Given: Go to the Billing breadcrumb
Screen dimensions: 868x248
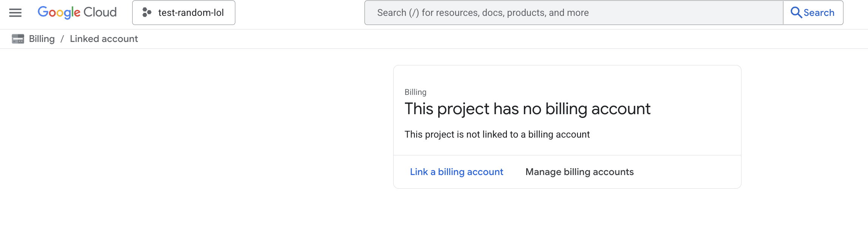Looking at the screenshot, I should pos(42,39).
